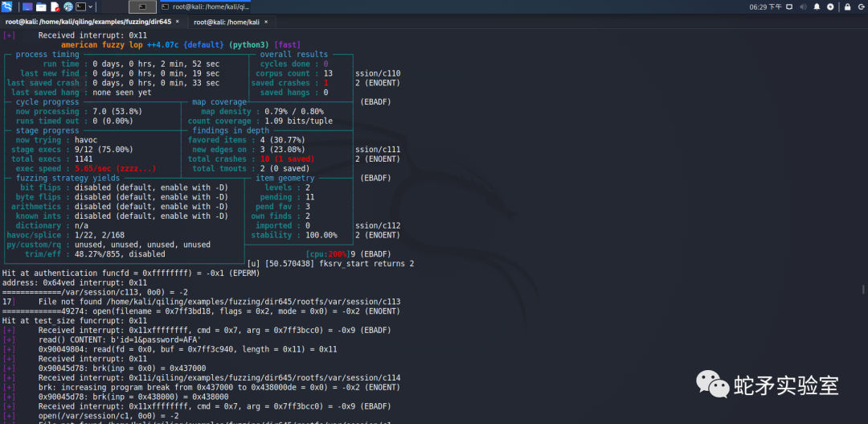Open the power manager tray icon

[830, 6]
